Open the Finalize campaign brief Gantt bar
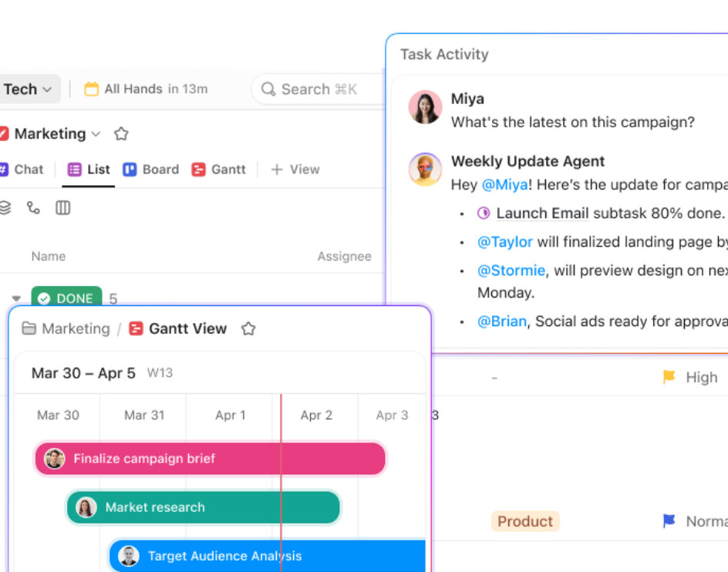The width and height of the screenshot is (728, 572). coord(211,459)
